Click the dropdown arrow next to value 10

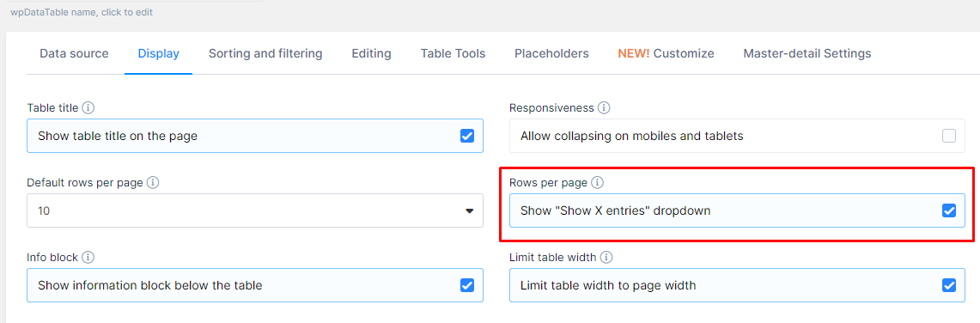tap(469, 211)
